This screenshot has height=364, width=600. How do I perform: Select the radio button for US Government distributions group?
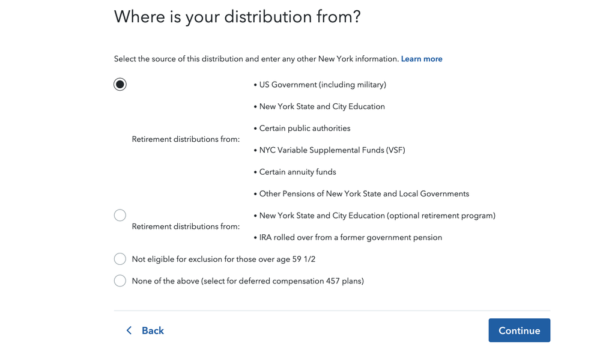120,84
